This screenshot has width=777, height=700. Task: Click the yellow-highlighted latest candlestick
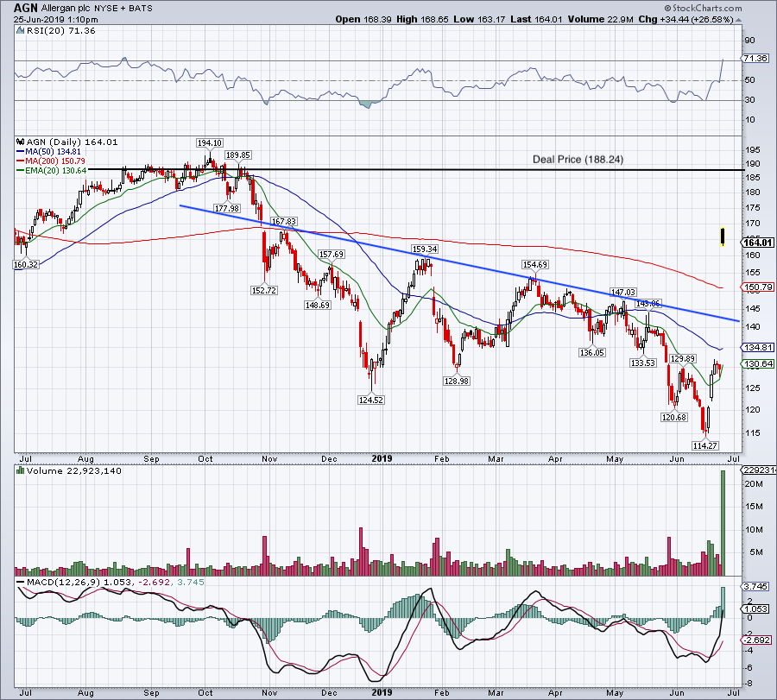coord(723,236)
